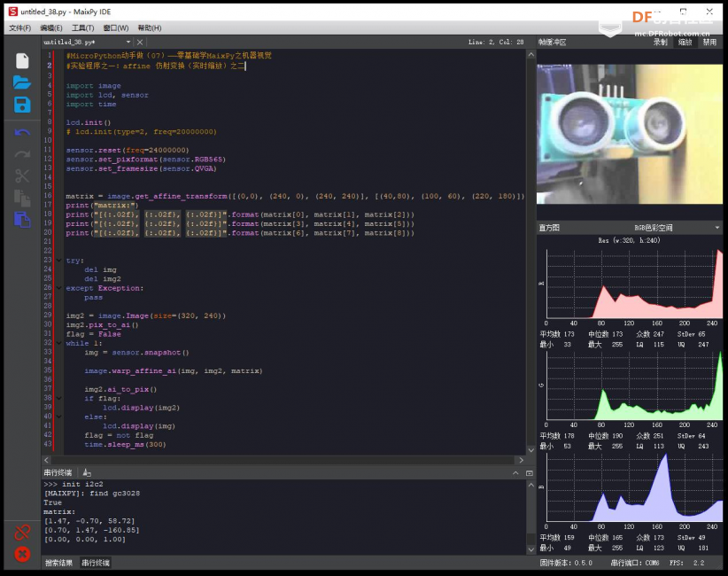This screenshot has width=728, height=576.
Task: Collapse the else block at line 40
Action: (59, 416)
